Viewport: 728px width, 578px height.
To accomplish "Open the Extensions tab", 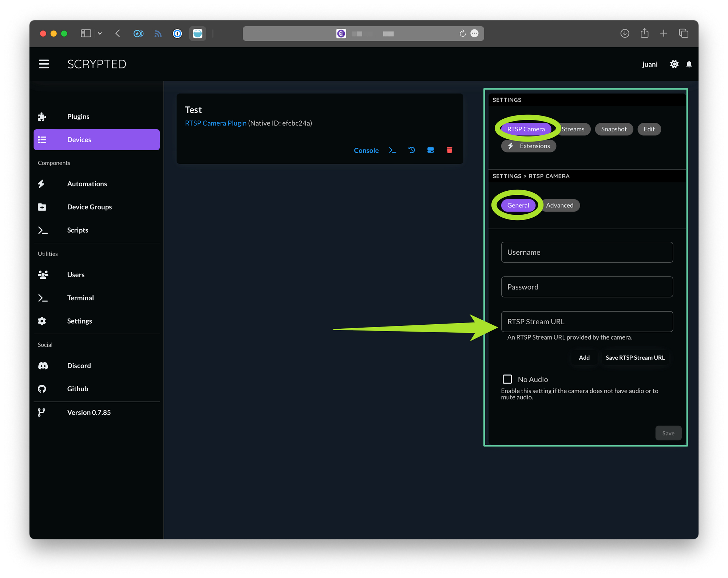I will point(529,146).
